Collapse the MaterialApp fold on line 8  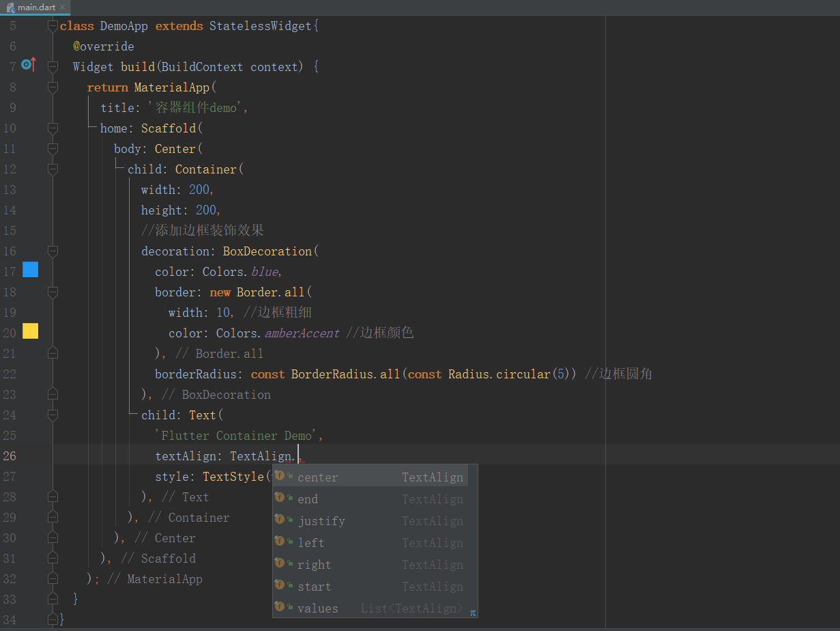(x=53, y=87)
